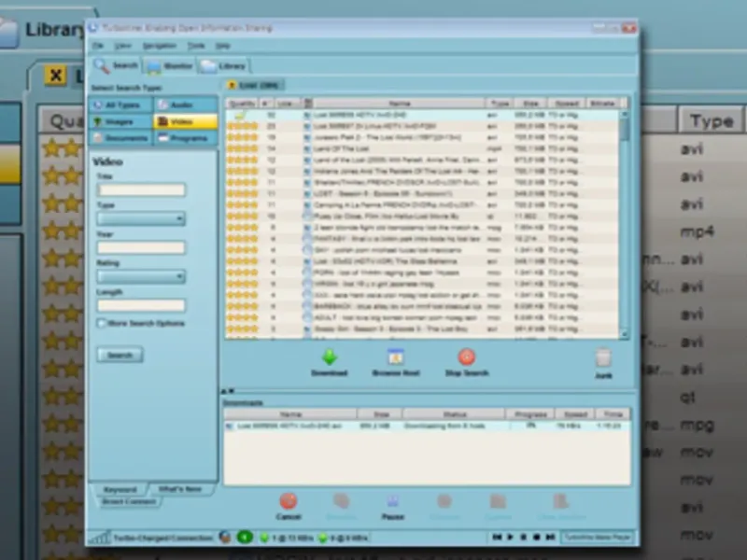Image resolution: width=747 pixels, height=560 pixels.
Task: Click the results scrollbar down arrow
Action: click(x=624, y=334)
